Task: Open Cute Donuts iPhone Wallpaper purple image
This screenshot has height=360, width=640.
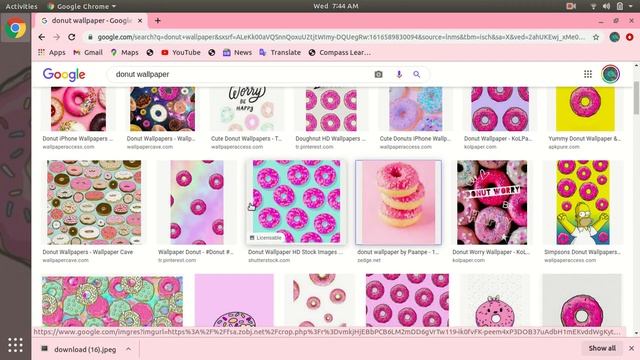Action: (415, 109)
